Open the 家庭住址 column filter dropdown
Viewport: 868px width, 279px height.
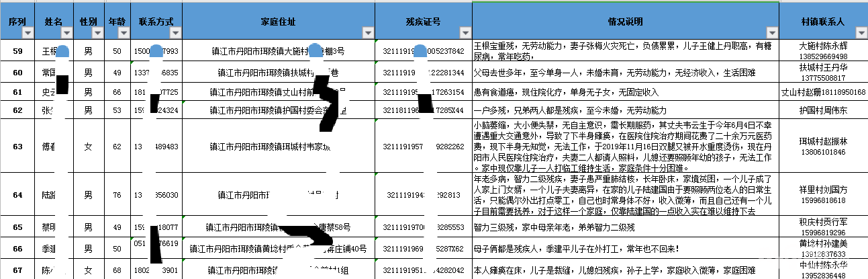click(x=367, y=33)
